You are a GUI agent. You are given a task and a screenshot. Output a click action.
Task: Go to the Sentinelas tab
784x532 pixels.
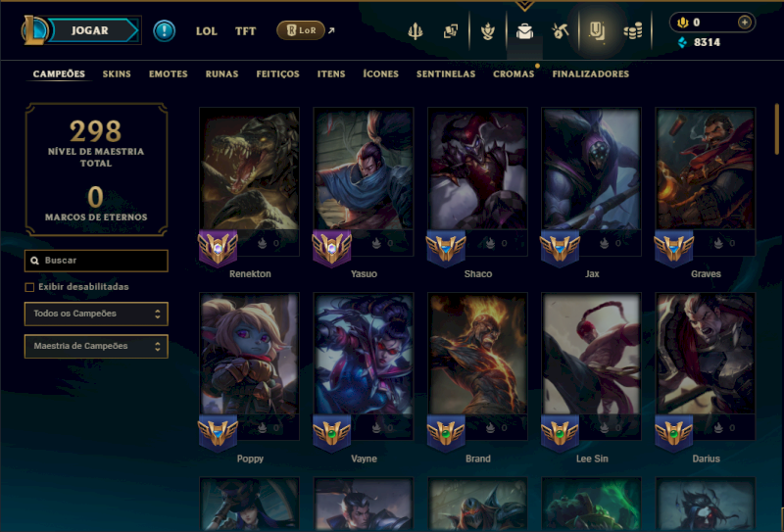pyautogui.click(x=446, y=74)
